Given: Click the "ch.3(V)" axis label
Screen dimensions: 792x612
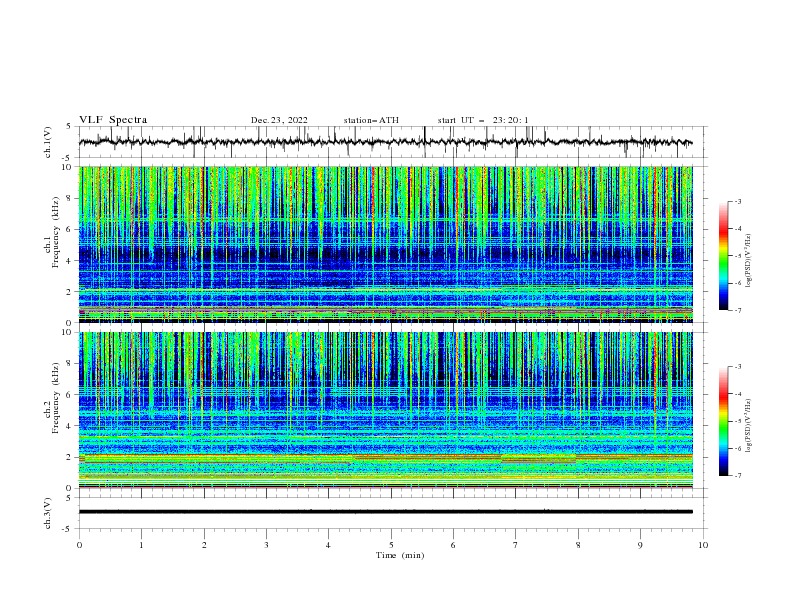Looking at the screenshot, I should pyautogui.click(x=48, y=513).
